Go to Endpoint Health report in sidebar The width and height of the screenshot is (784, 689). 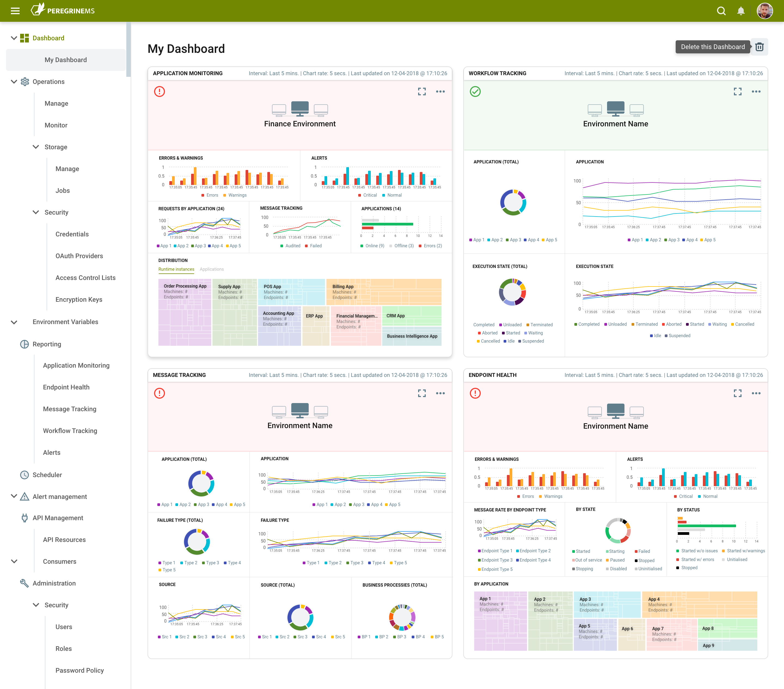click(x=66, y=387)
